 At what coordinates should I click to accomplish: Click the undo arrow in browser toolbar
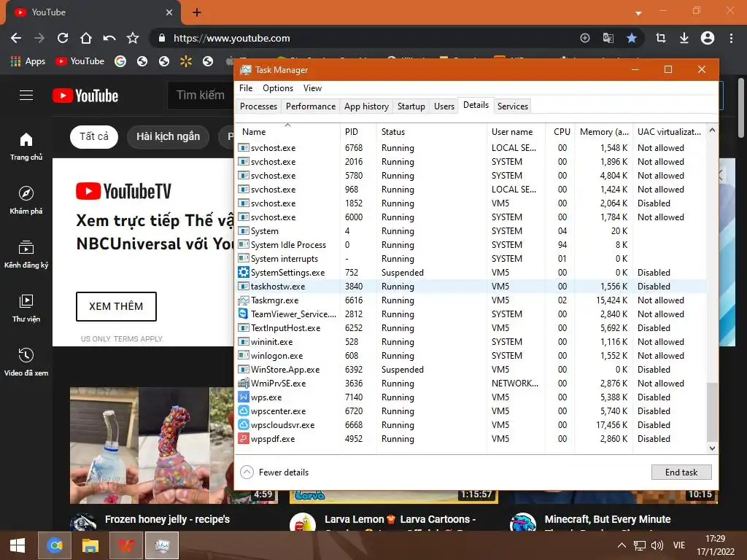(x=109, y=38)
